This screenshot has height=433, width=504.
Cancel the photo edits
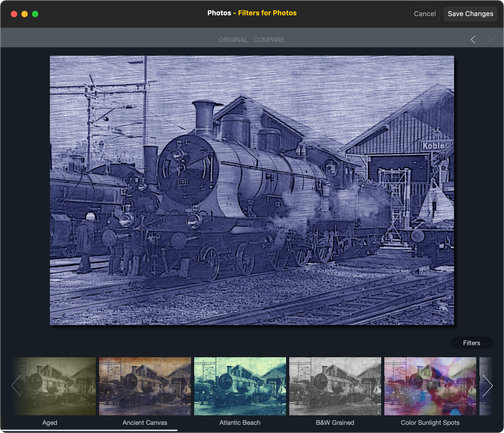(425, 14)
